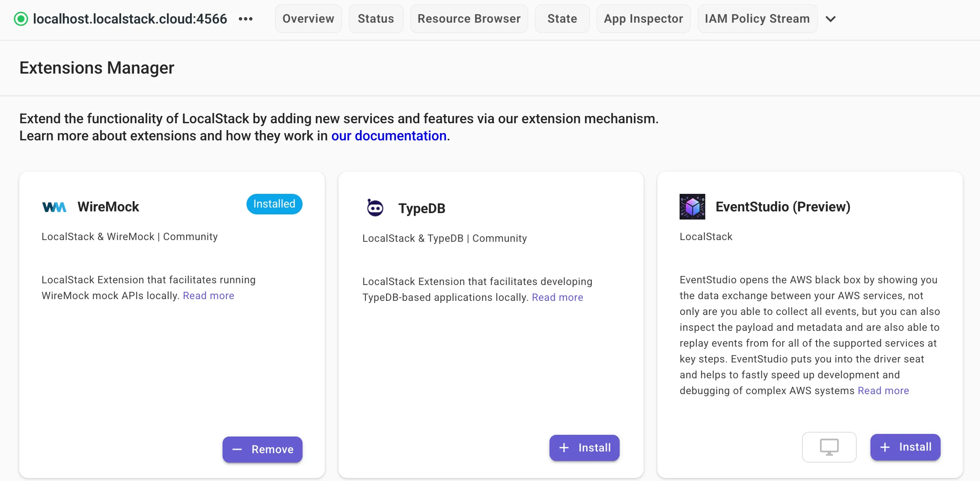Expand the navigation overflow chevron
980x481 pixels.
831,19
